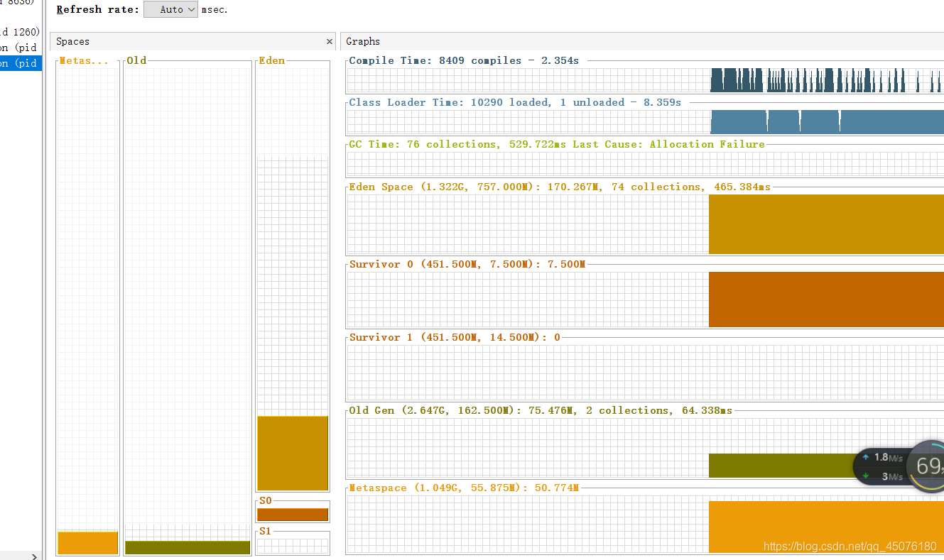Click the S1 survivor box
Screen dimensions: 944x560
point(293,546)
